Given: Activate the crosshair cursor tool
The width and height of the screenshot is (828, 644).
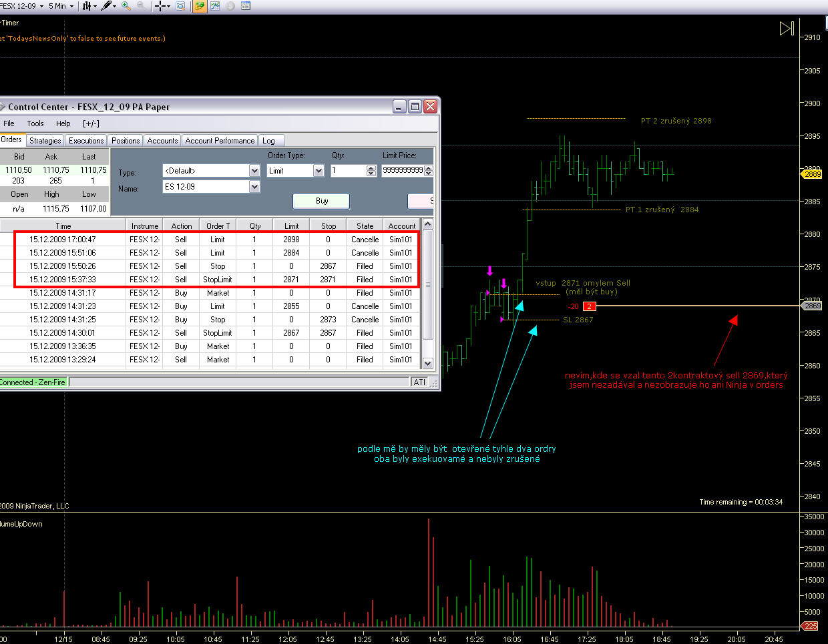Looking at the screenshot, I should pos(160,6).
